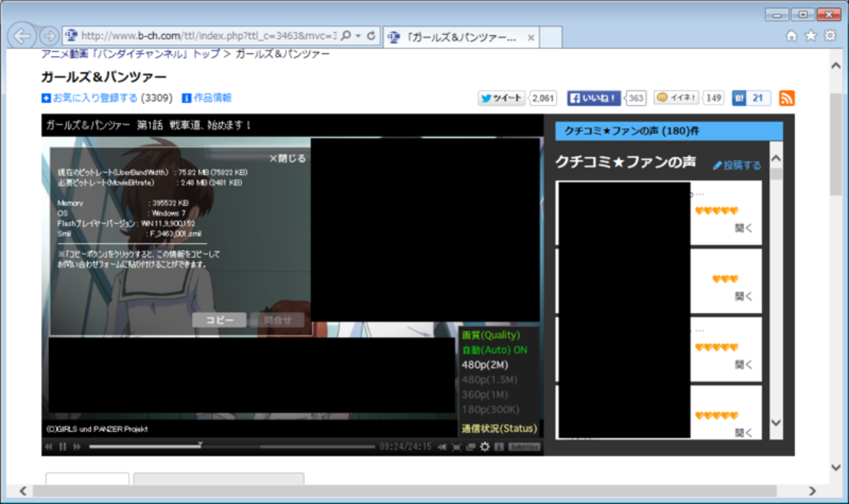The height and width of the screenshot is (504, 849).
Task: Click browser Forward button
Action: click(49, 36)
